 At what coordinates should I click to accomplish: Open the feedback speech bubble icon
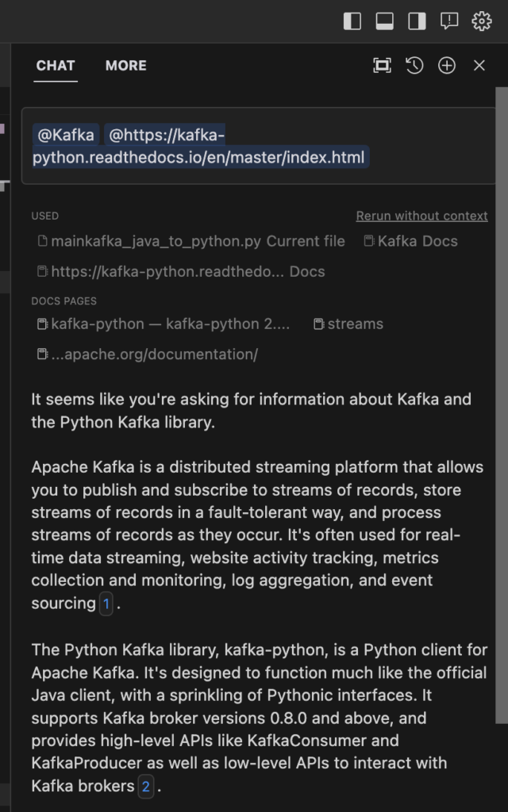[x=449, y=21]
